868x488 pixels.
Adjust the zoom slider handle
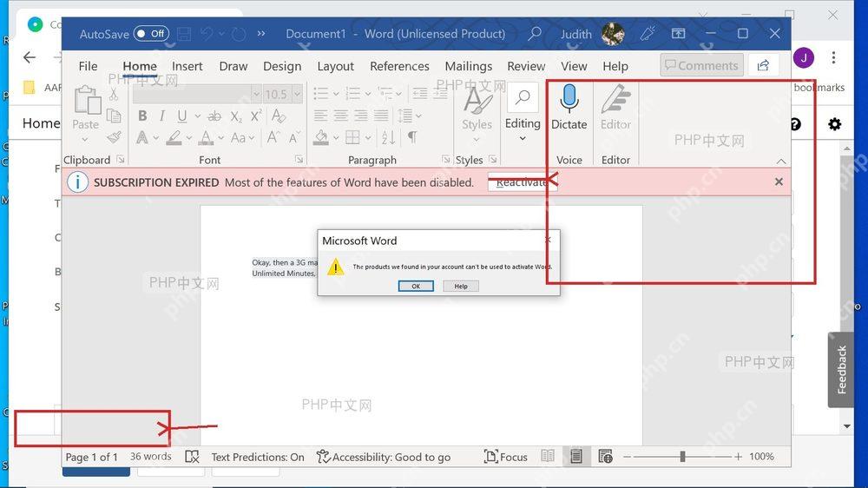tap(682, 457)
